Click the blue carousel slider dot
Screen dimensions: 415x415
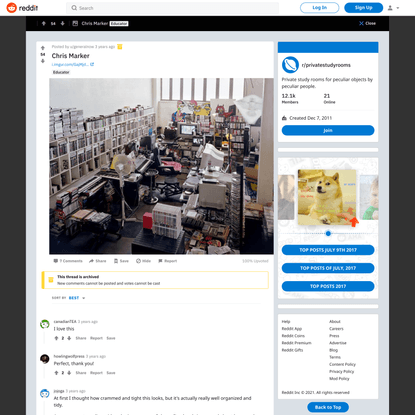point(328,234)
